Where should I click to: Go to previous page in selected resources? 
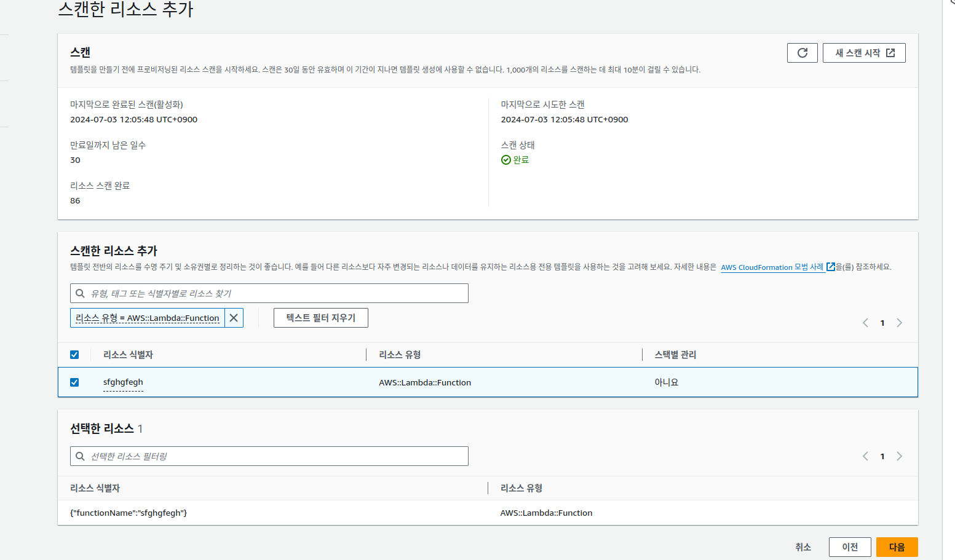coord(865,456)
